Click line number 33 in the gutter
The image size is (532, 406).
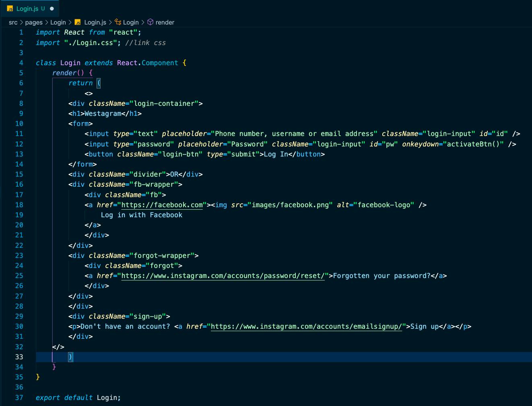pyautogui.click(x=19, y=357)
